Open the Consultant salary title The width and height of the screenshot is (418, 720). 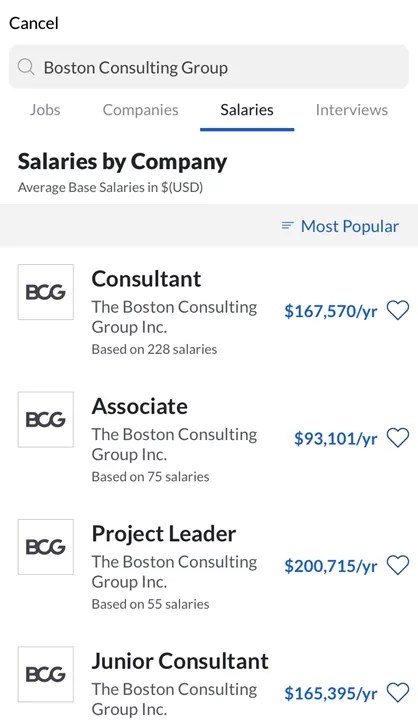(x=146, y=279)
